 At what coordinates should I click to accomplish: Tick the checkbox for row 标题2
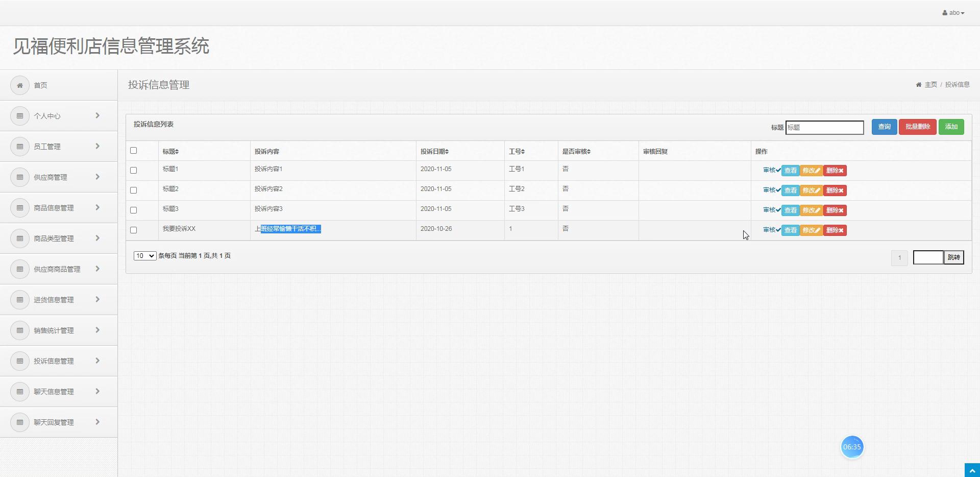click(134, 190)
